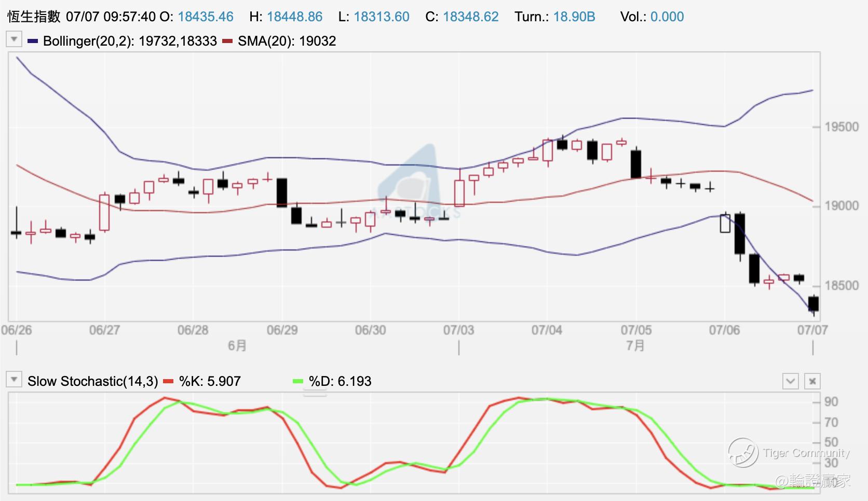Click the 06/27 date axis label
This screenshot has height=501, width=868.
(x=104, y=330)
